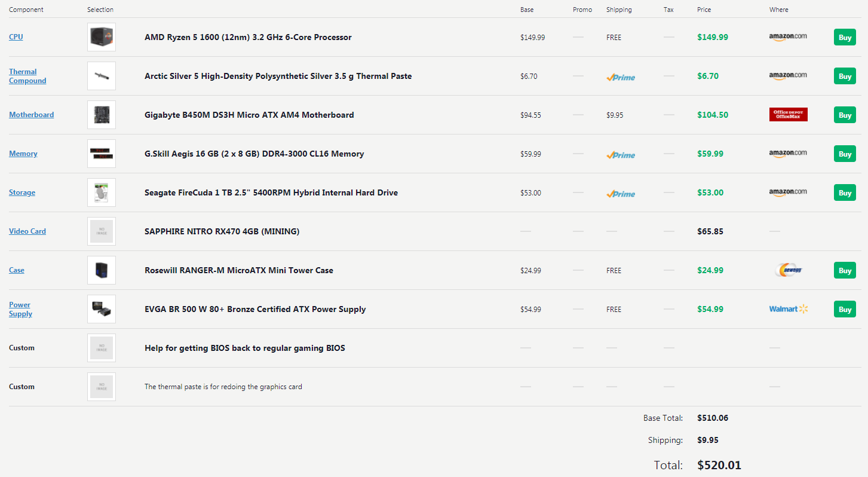Viewport: 868px width, 477px height.
Task: Select the EVGA BR 500 W product name
Action: tap(255, 309)
